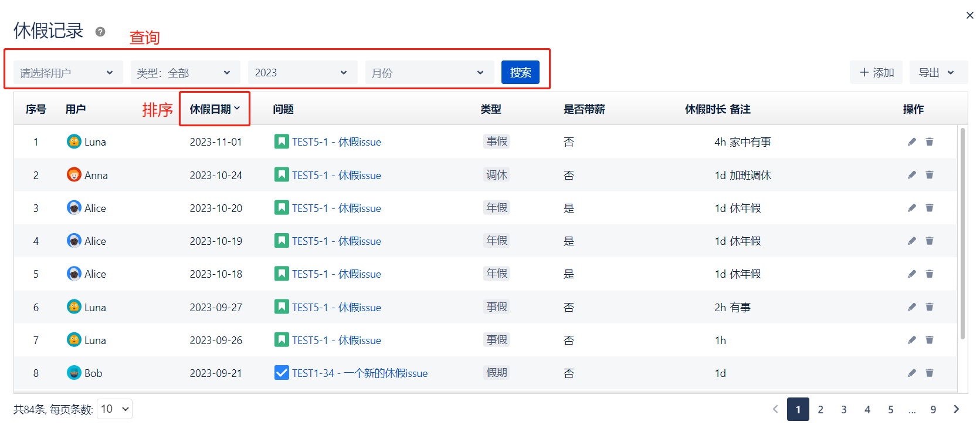Viewport: 980px width, 428px height.
Task: Click the help question mark icon
Action: 100,32
